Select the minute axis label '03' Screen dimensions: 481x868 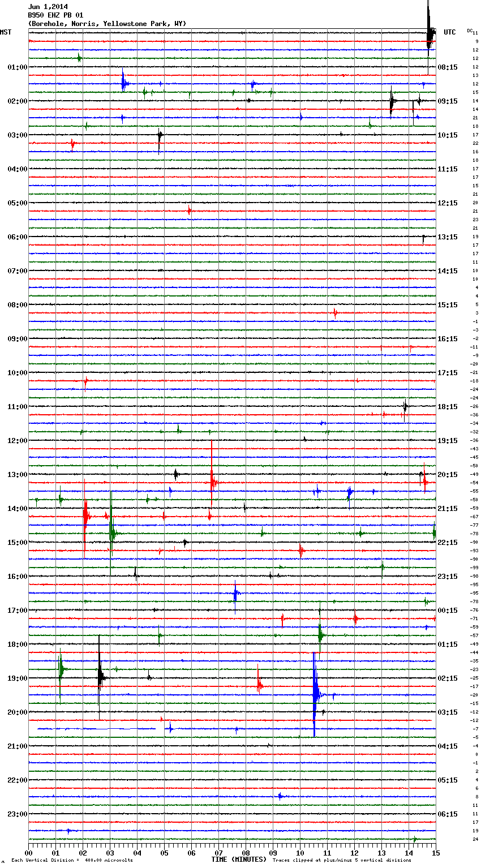[110, 853]
